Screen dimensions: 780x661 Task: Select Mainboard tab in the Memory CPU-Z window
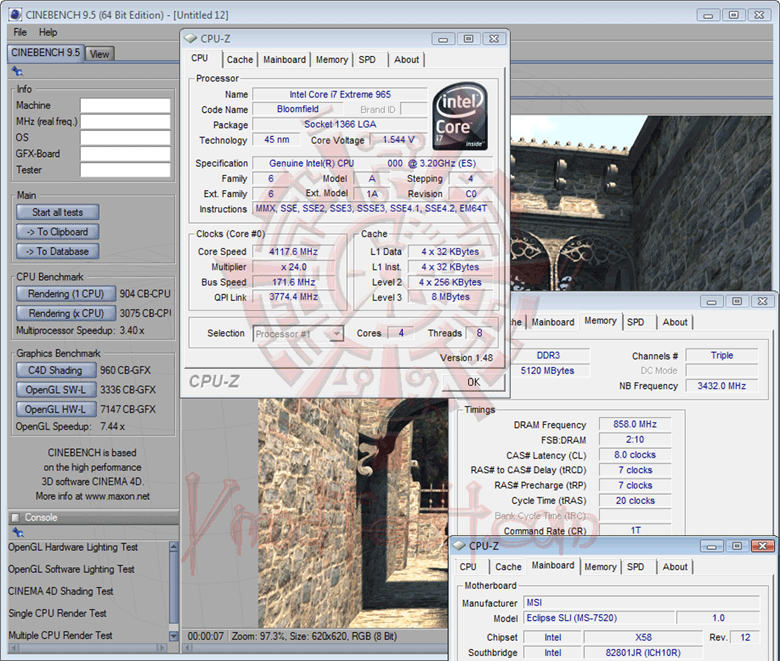tap(553, 322)
